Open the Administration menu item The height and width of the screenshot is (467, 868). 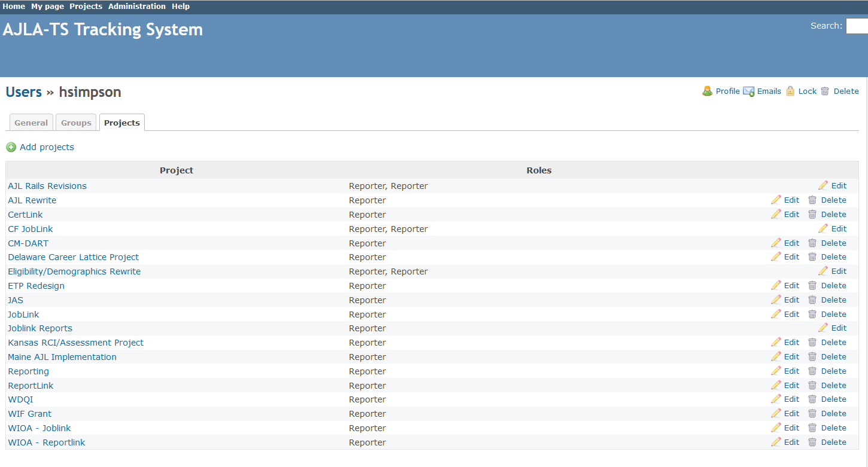coord(137,7)
